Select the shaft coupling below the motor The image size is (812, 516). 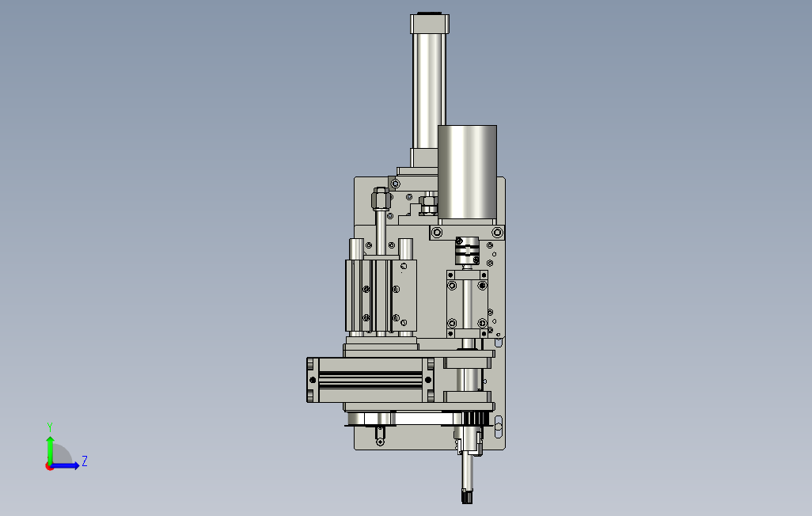467,252
